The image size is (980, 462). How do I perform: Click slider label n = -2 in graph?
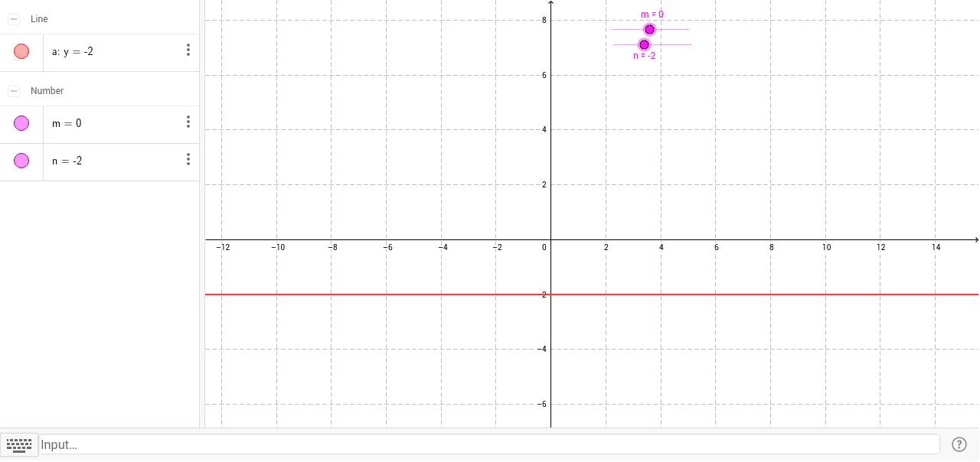pyautogui.click(x=645, y=56)
